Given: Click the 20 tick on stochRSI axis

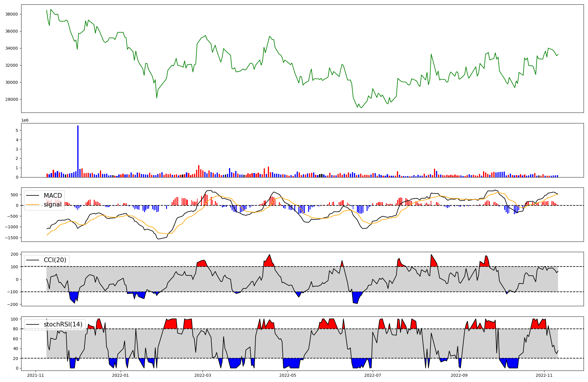Looking at the screenshot, I should coord(16,358).
